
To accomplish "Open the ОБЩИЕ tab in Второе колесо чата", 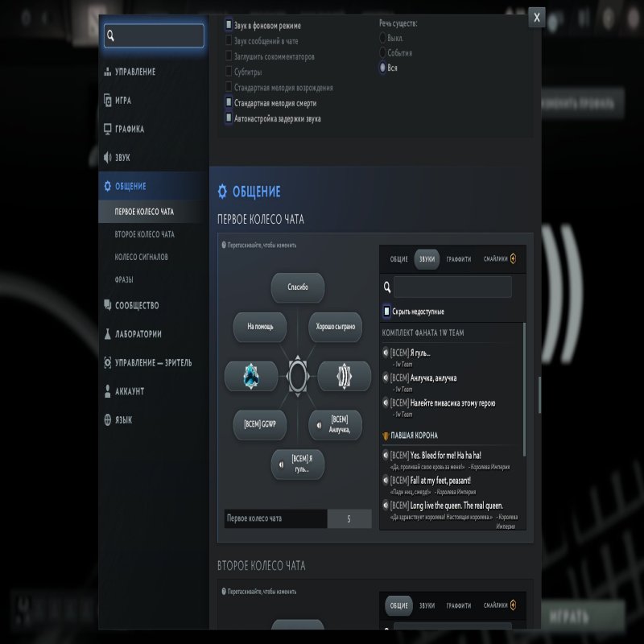I will coord(399,605).
